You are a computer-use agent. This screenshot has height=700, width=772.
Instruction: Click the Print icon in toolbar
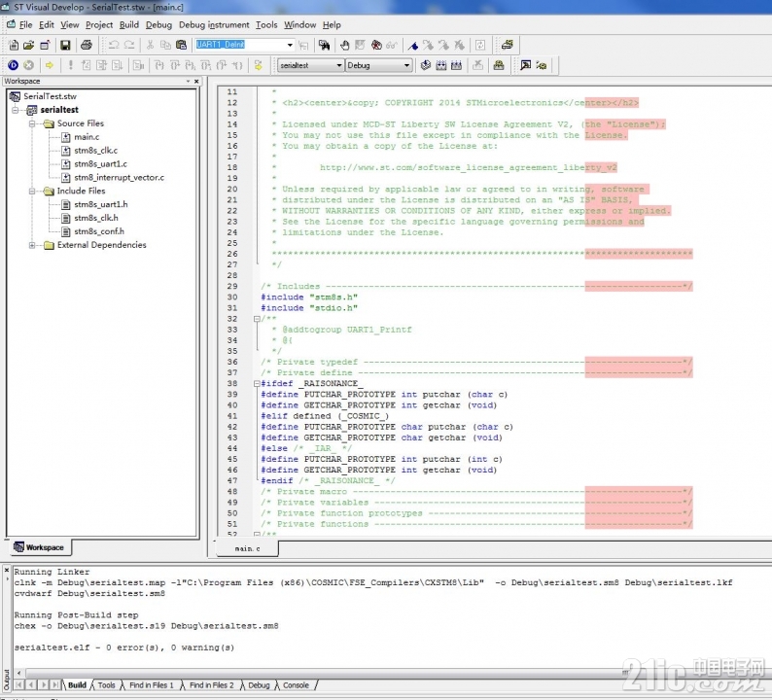pos(87,46)
